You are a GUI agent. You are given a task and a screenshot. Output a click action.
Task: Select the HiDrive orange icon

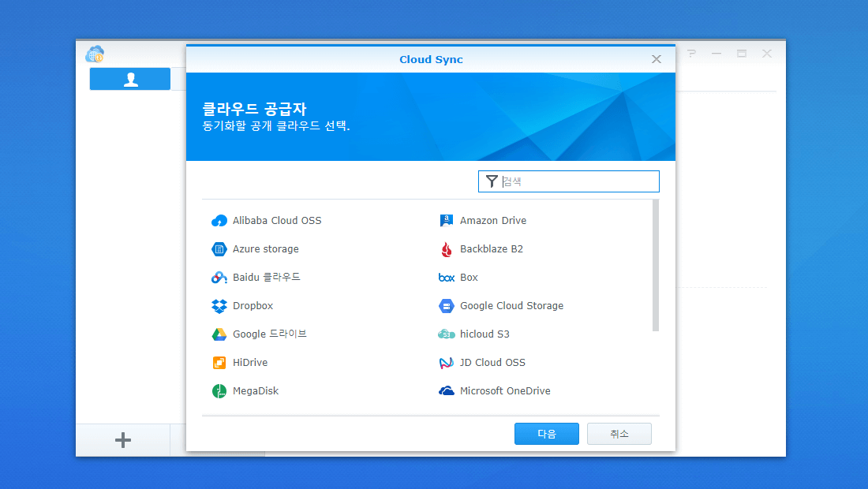(x=219, y=362)
